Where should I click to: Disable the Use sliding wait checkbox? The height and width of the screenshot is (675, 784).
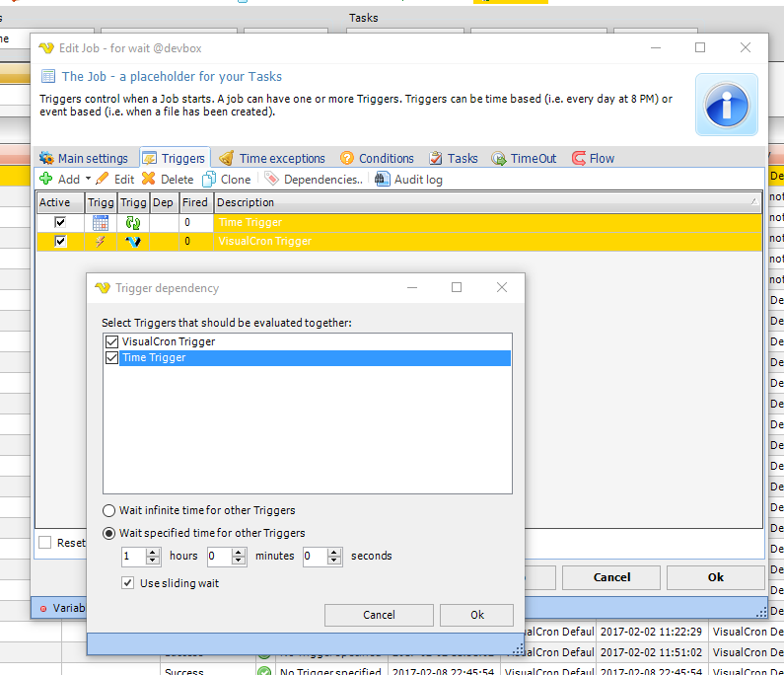pos(127,583)
